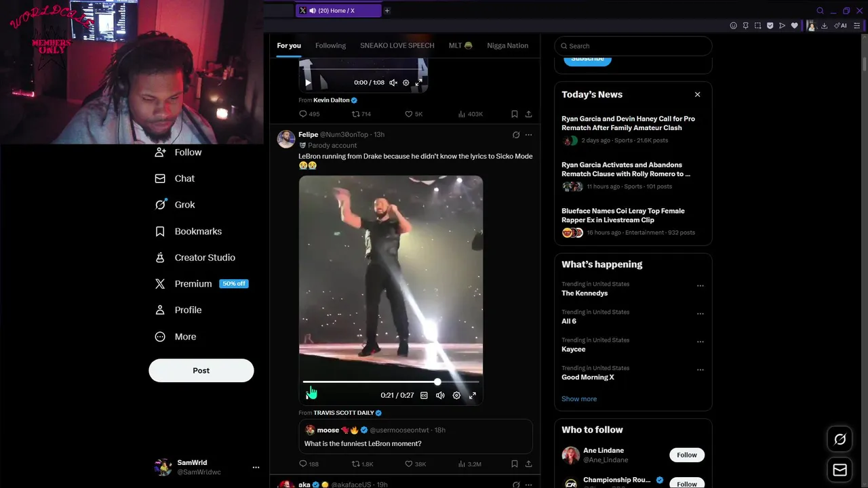Open floating messages button

[x=840, y=470]
